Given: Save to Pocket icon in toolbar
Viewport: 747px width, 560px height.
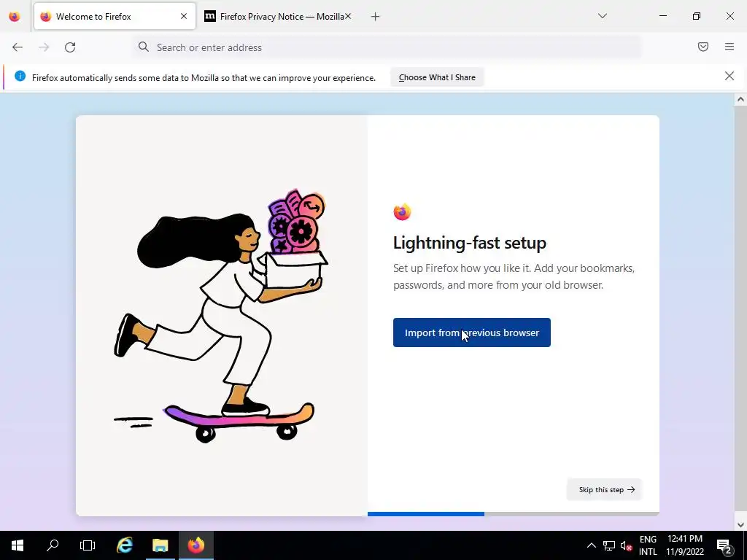Looking at the screenshot, I should click(703, 47).
